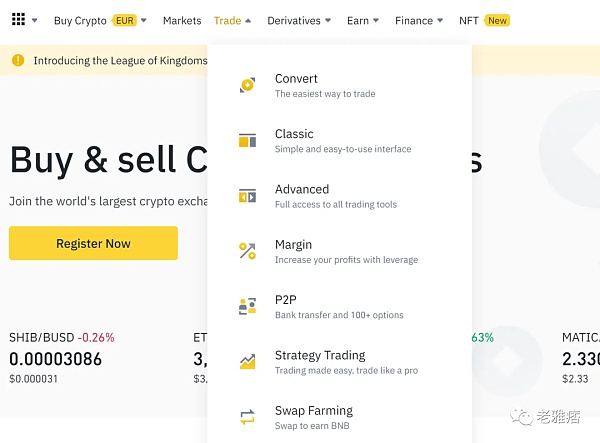This screenshot has width=600, height=443.
Task: Click the Convert icon in Trade menu
Action: pyautogui.click(x=247, y=86)
